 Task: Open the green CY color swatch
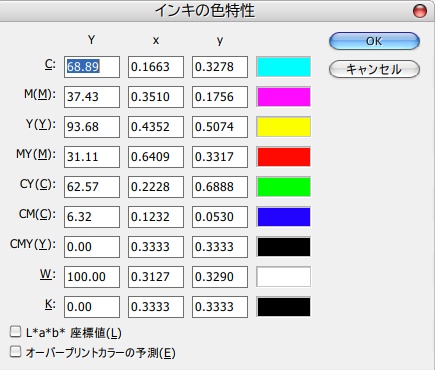click(x=284, y=187)
